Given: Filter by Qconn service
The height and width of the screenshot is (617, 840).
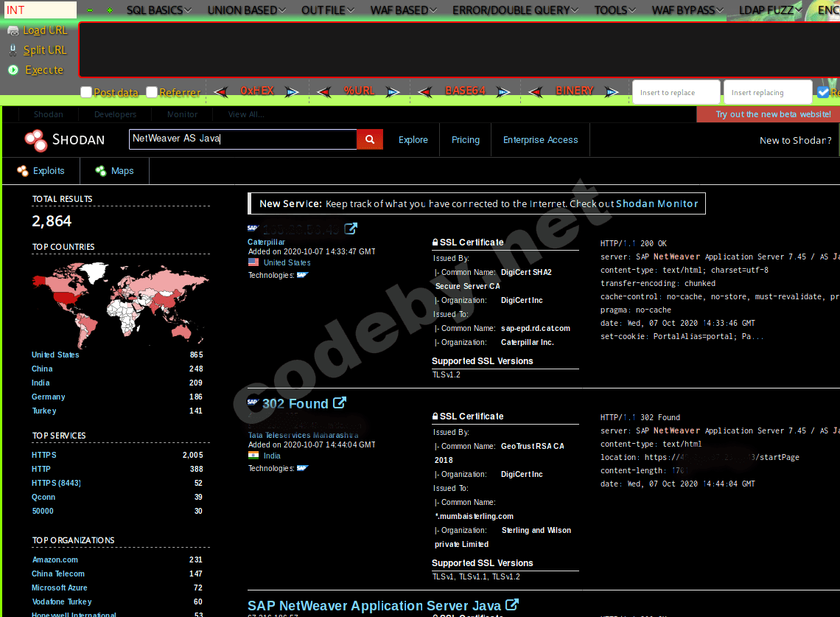Looking at the screenshot, I should [x=43, y=497].
